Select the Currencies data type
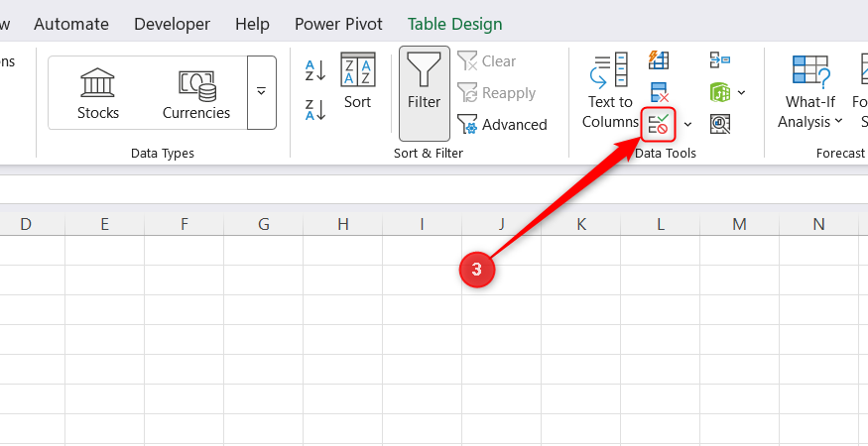Viewport: 868px width, 446px height. [x=196, y=93]
